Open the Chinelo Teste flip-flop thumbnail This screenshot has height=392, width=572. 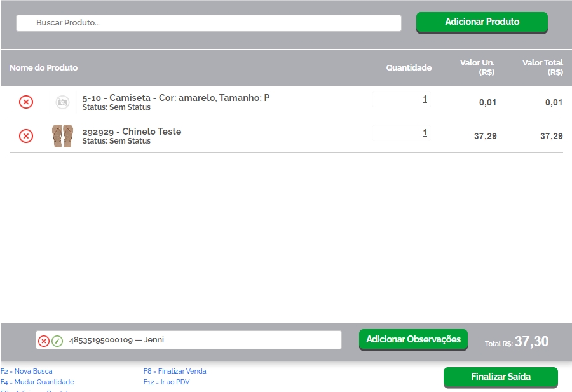coord(62,136)
